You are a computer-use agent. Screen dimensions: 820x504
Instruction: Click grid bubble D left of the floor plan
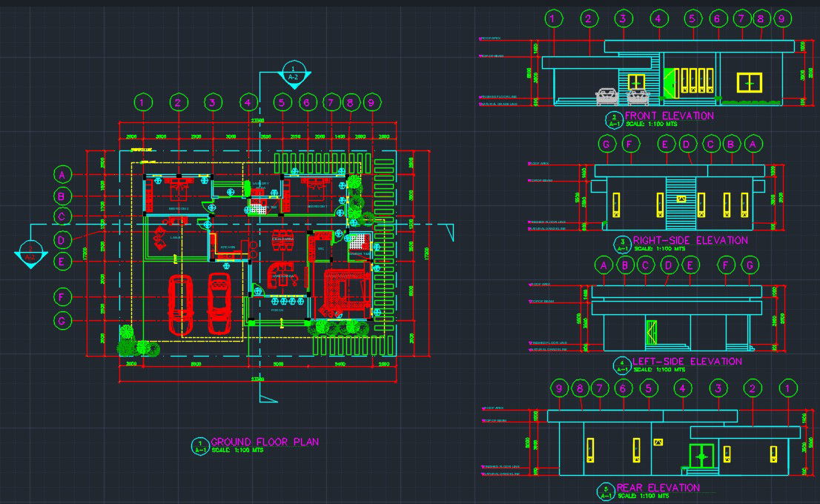(x=65, y=239)
